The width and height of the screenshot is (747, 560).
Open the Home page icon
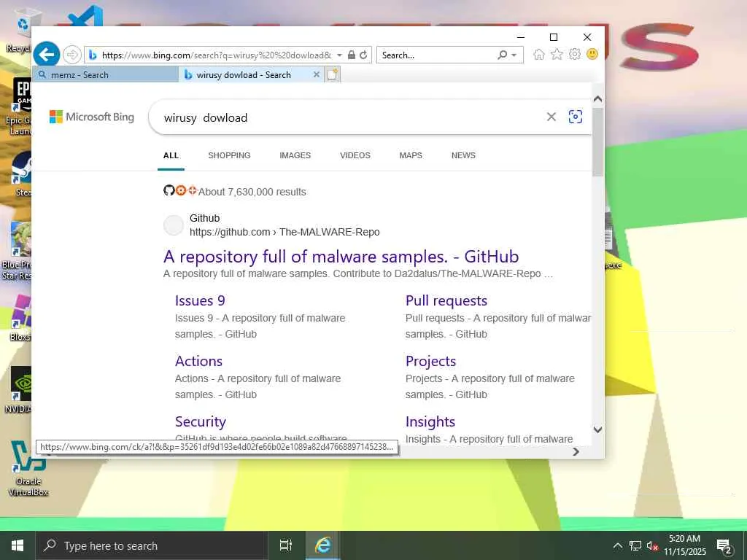click(x=539, y=54)
